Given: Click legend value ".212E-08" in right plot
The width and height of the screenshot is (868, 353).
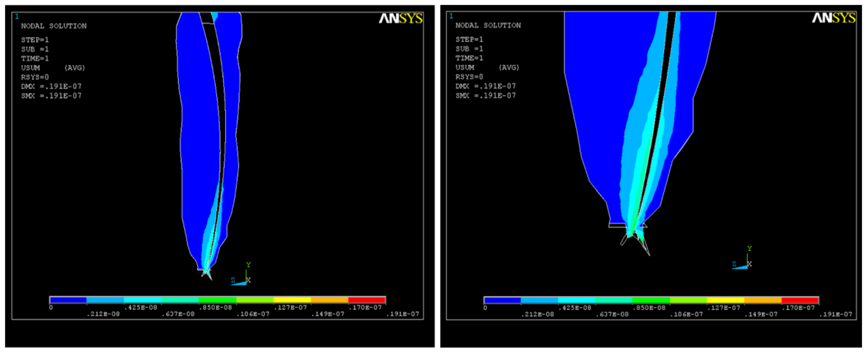Looking at the screenshot, I should pyautogui.click(x=537, y=315).
